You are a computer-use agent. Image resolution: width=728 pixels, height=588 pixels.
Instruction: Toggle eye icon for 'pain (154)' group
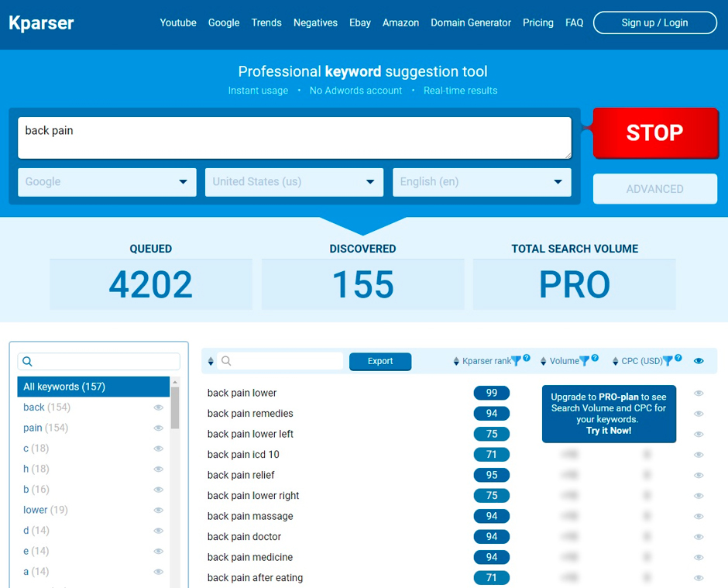click(158, 428)
